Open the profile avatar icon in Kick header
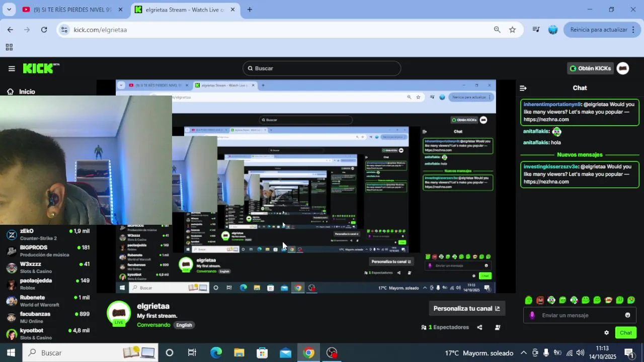 click(623, 68)
